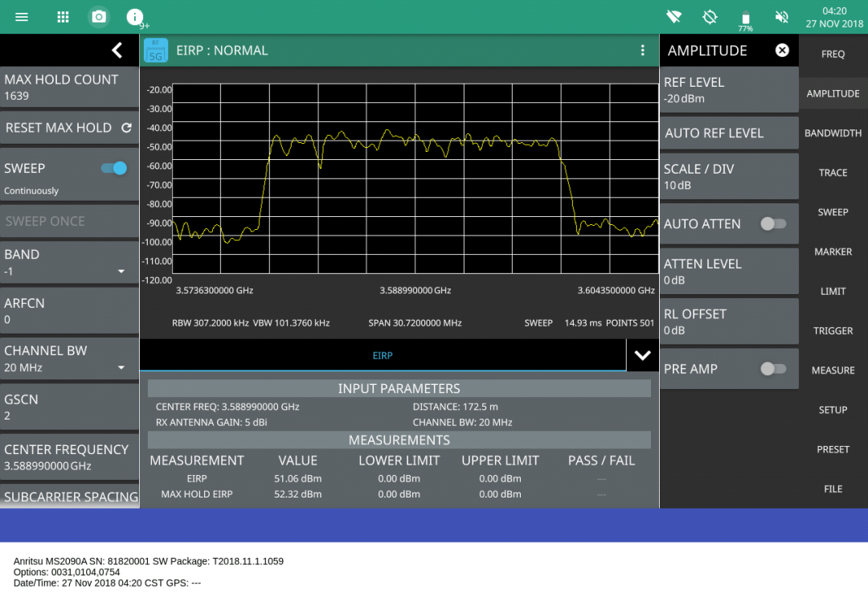Image resolution: width=868 pixels, height=610 pixels.
Task: Edit the RL OFFSET value
Action: click(x=729, y=321)
